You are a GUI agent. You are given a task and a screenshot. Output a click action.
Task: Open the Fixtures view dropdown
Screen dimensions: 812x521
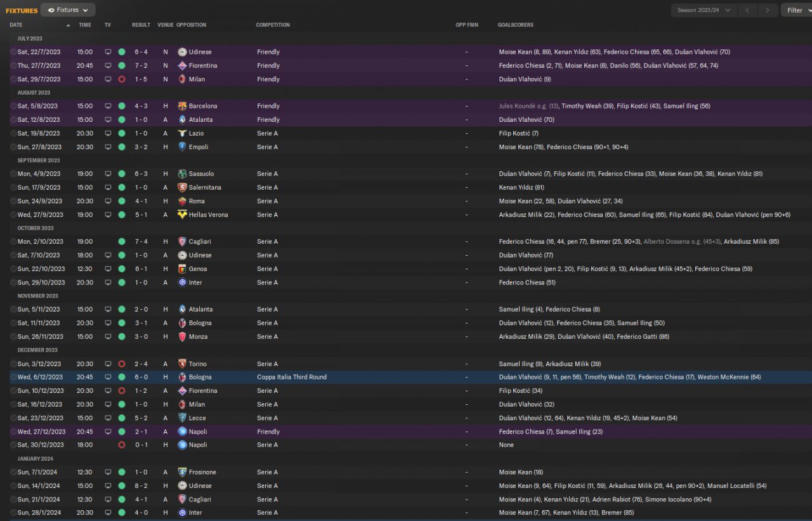68,10
